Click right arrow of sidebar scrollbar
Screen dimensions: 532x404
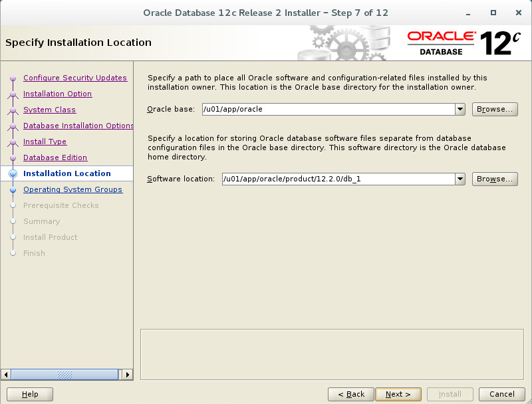click(x=128, y=375)
